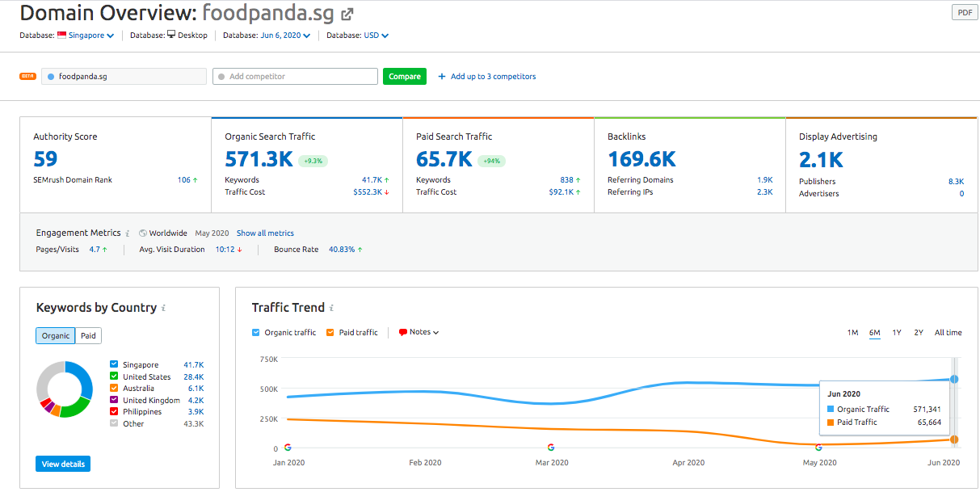This screenshot has height=492, width=980.
Task: Open the Referring IPs 2.3K link
Action: 764,192
